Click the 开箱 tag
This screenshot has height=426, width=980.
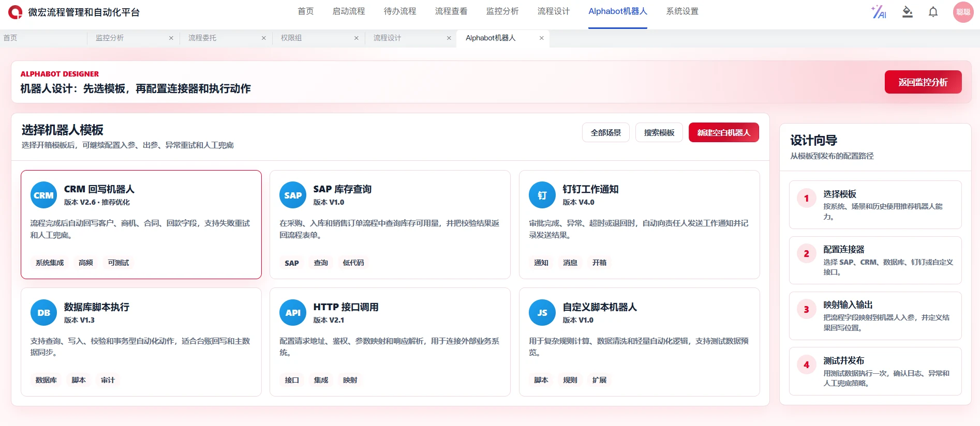click(x=599, y=263)
